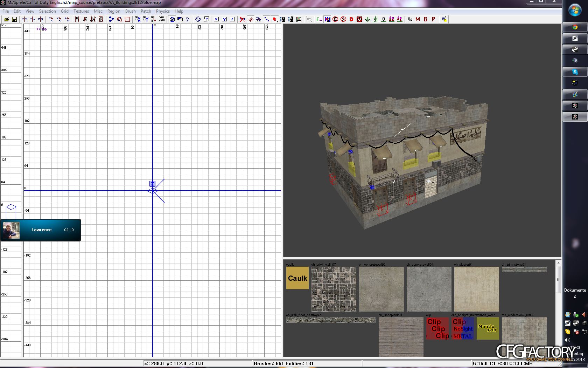Click the dark red P toolbar icon
Image resolution: width=588 pixels, height=368 pixels.
tap(433, 19)
